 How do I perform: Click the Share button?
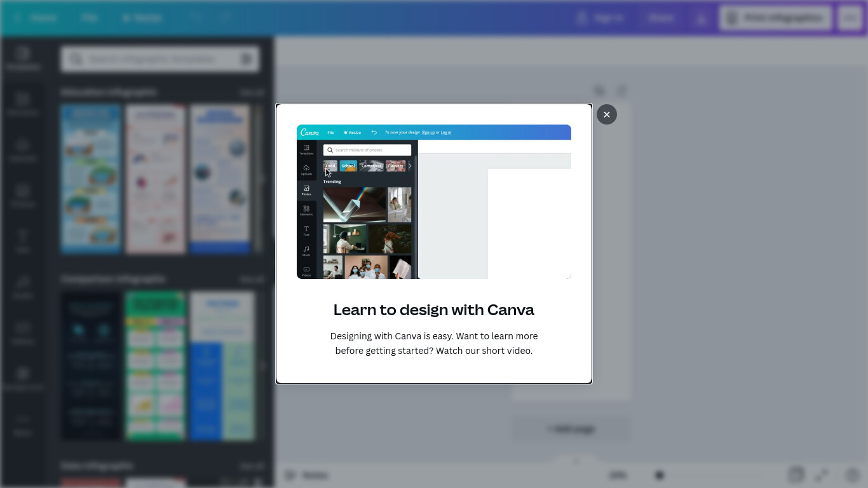point(661,18)
